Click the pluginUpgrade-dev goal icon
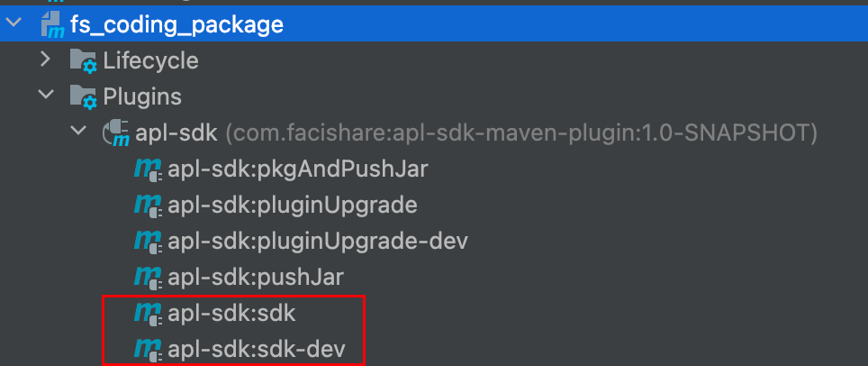Screen dimensions: 868x366 click(x=148, y=241)
